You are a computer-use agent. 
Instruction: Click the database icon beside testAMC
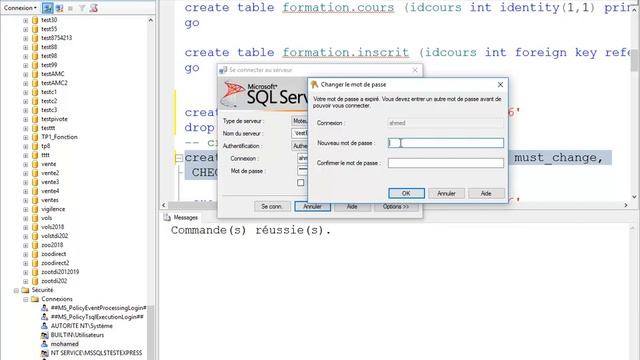[35, 74]
